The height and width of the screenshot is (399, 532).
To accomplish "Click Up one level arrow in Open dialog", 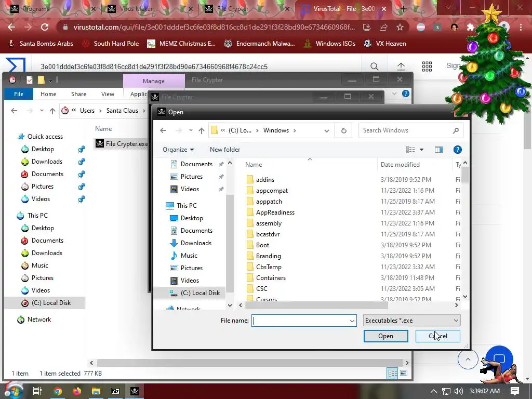I will point(202,130).
